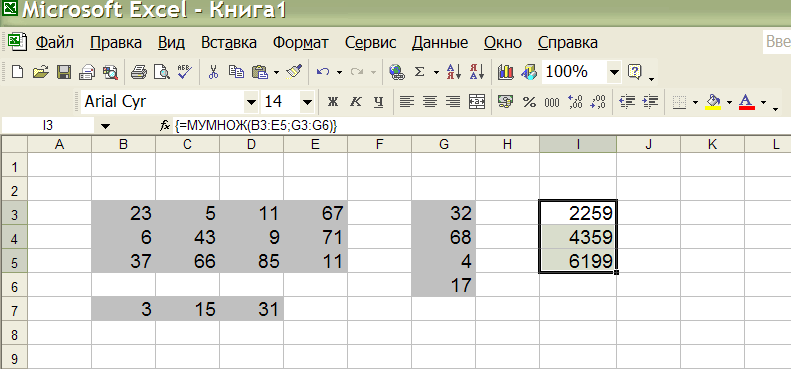Click the formula bar МУМНОЖ formula

click(x=256, y=126)
